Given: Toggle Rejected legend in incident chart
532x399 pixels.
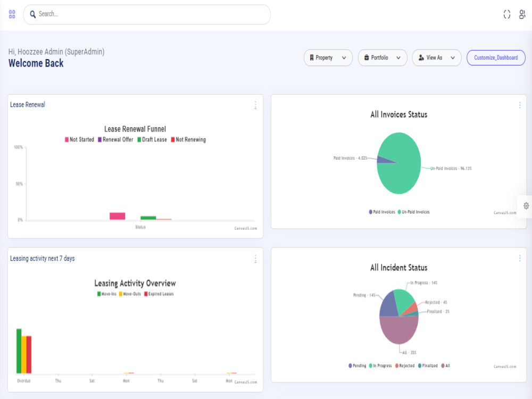Looking at the screenshot, I should pos(405,365).
